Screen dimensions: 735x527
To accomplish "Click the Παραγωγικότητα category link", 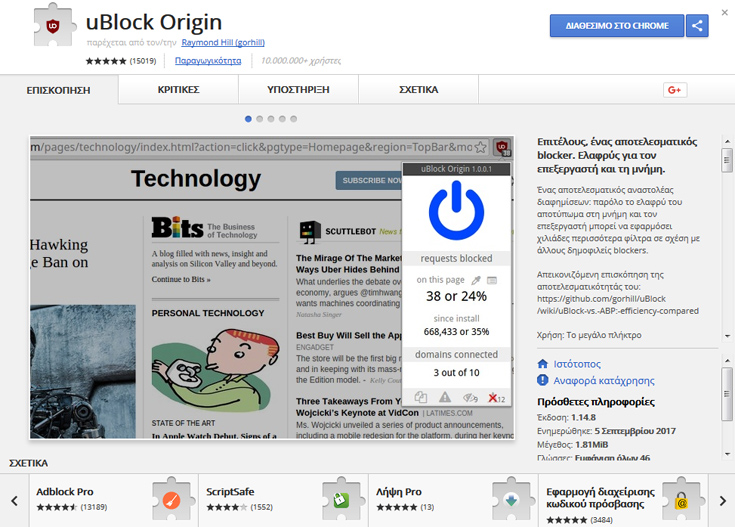I will pos(208,61).
